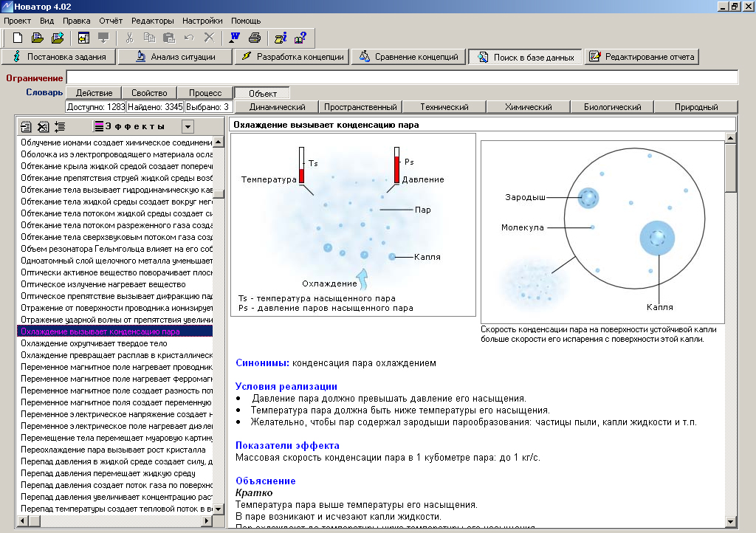Click the Paste clipboard icon
The image size is (756, 533).
coord(169,38)
